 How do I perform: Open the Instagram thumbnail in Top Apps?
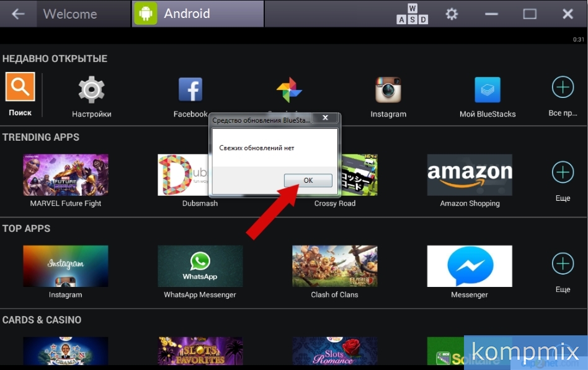coord(66,266)
